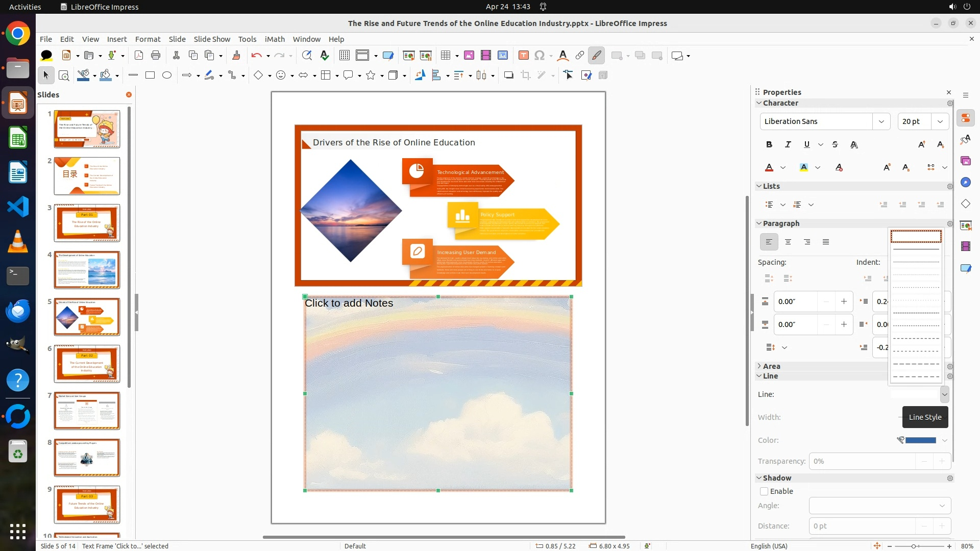Click the Insert Text Box icon
The height and width of the screenshot is (551, 980).
(x=523, y=56)
